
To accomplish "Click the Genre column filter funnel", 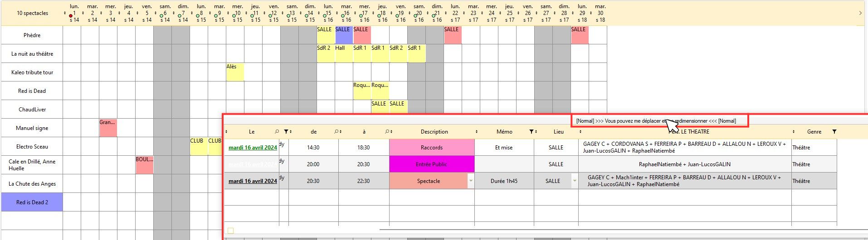I will 834,132.
